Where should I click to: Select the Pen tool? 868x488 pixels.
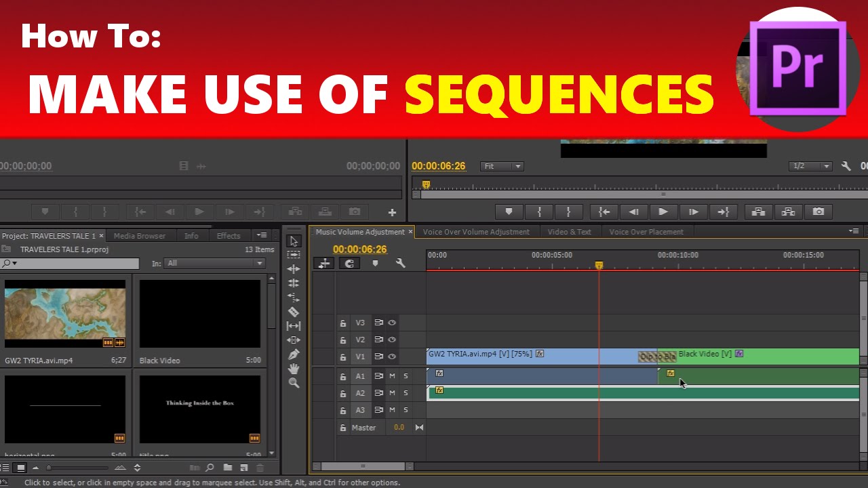pyautogui.click(x=294, y=354)
